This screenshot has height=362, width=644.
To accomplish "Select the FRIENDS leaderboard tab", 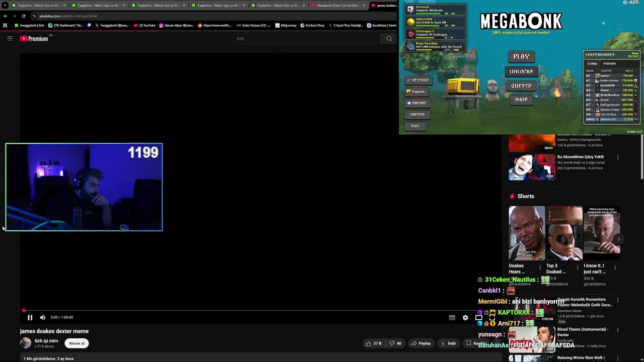I will [x=609, y=63].
